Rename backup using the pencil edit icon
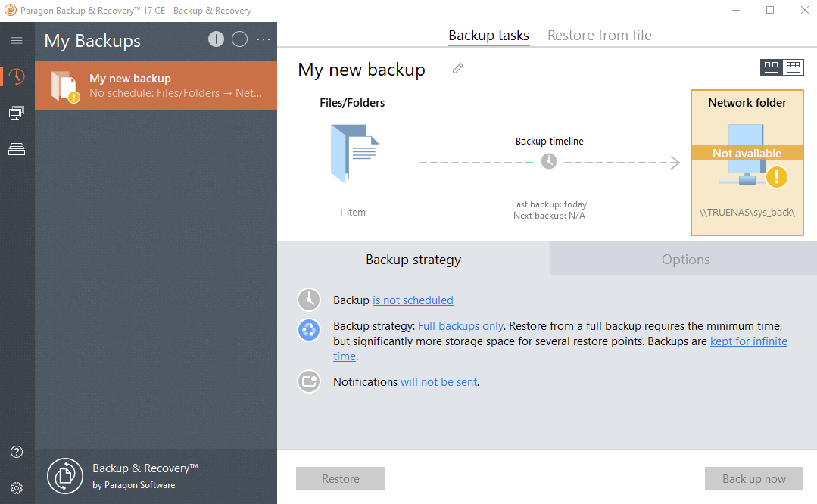This screenshot has height=504, width=817. (458, 69)
